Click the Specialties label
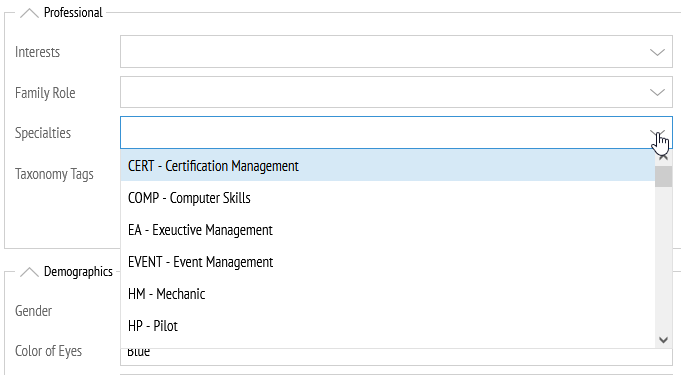 tap(43, 133)
